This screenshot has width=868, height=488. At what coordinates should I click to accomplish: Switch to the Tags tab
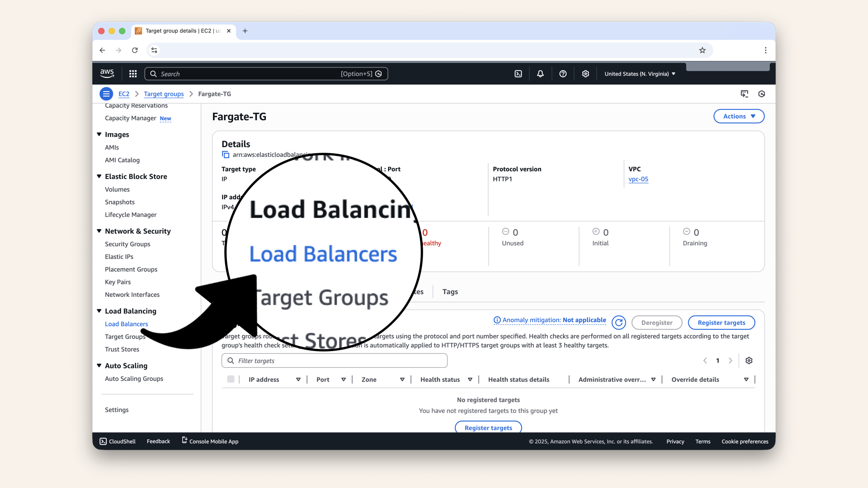point(450,291)
